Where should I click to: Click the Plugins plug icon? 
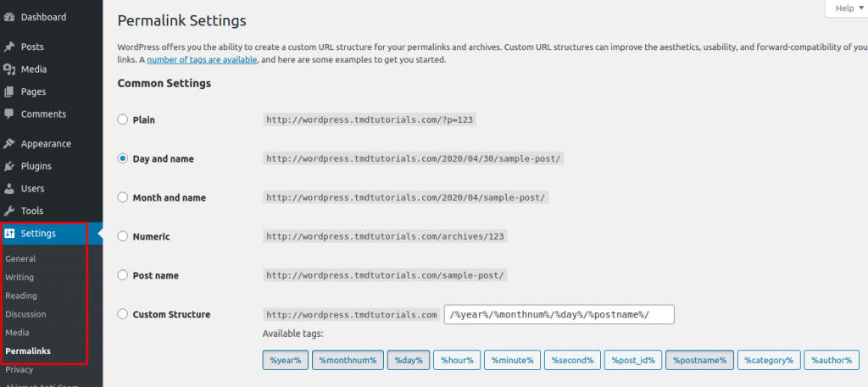[9, 166]
